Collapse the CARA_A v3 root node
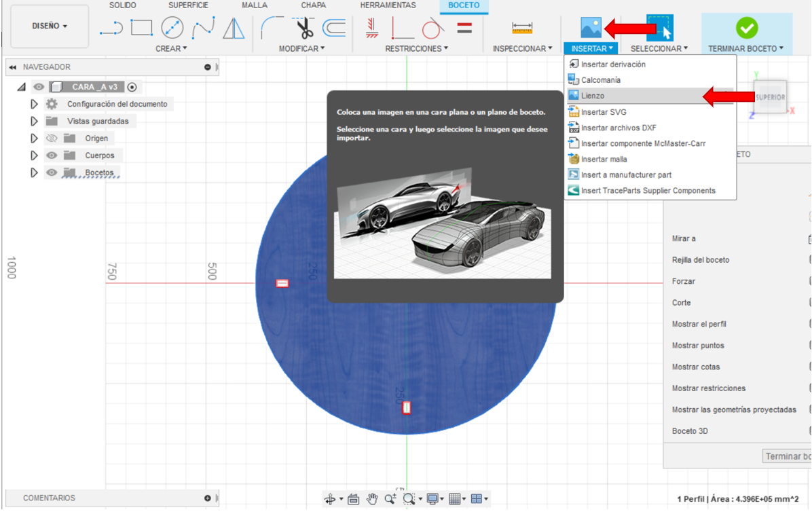The height and width of the screenshot is (514, 812). (21, 87)
